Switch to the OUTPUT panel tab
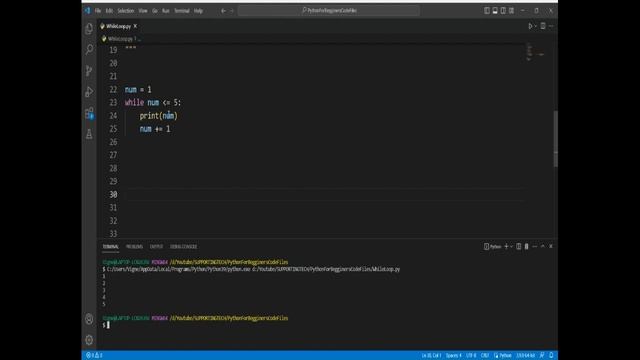 click(x=156, y=247)
